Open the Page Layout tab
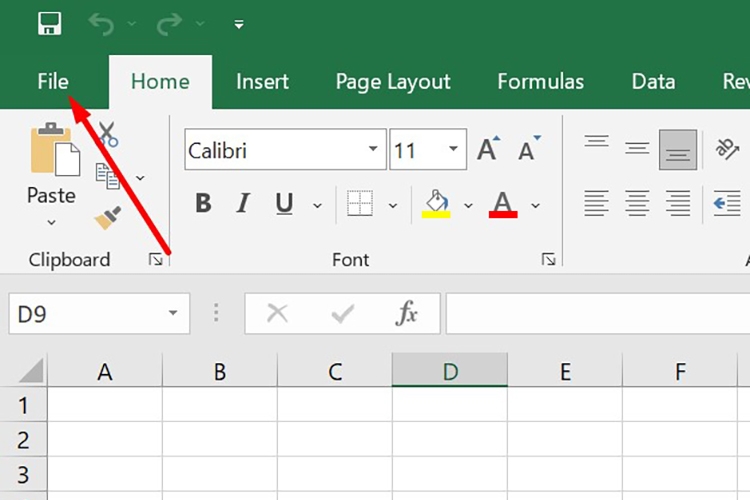Image resolution: width=750 pixels, height=500 pixels. [x=393, y=82]
